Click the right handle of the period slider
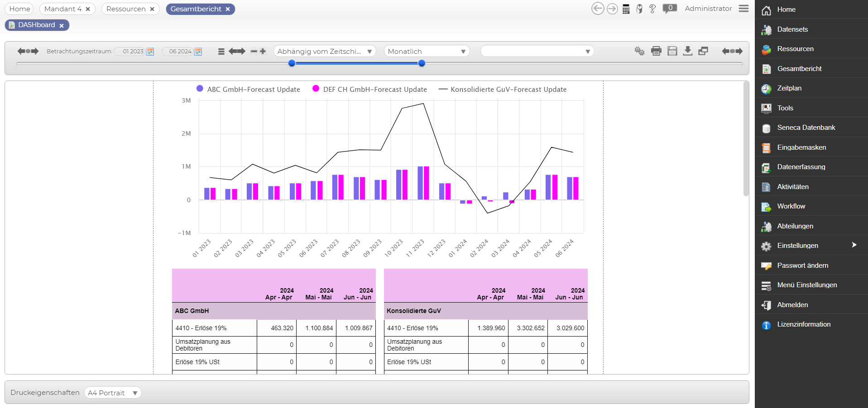 pyautogui.click(x=422, y=63)
